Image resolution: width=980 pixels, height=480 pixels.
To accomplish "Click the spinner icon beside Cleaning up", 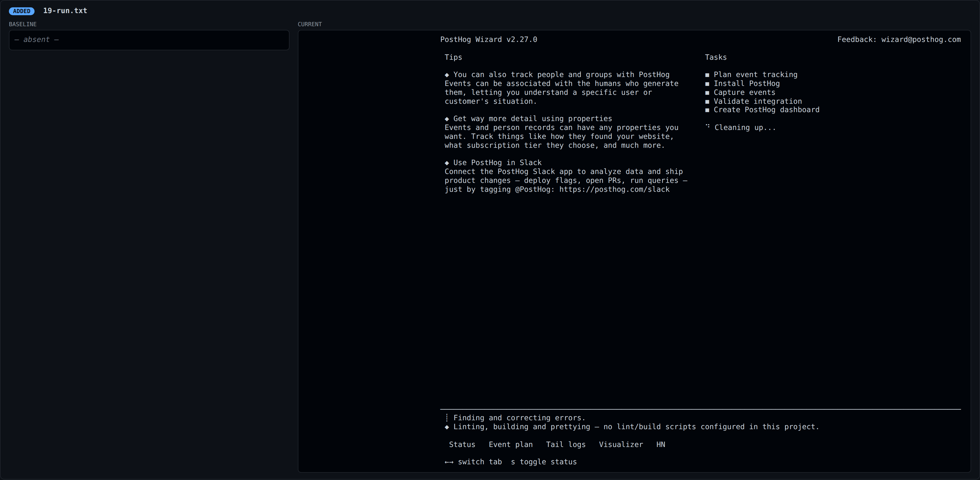I will click(x=708, y=126).
